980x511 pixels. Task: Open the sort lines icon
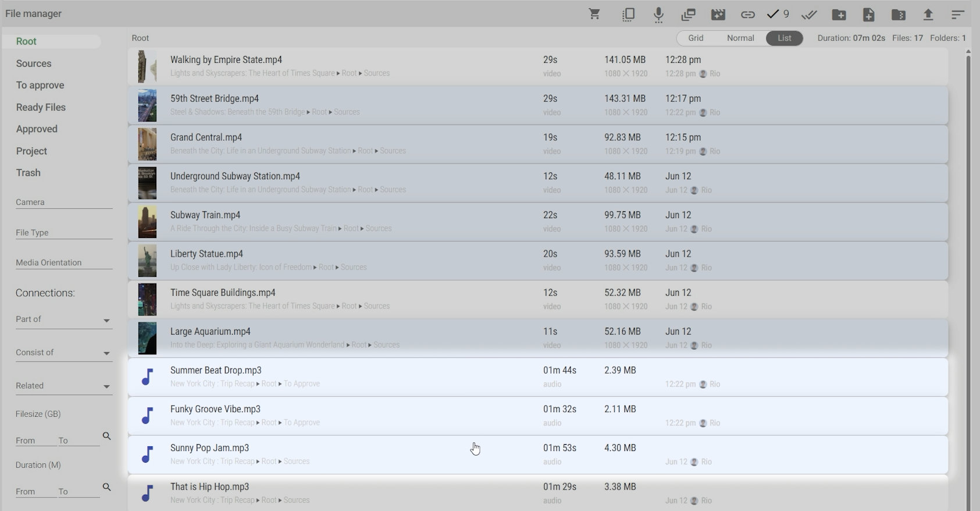click(x=958, y=15)
